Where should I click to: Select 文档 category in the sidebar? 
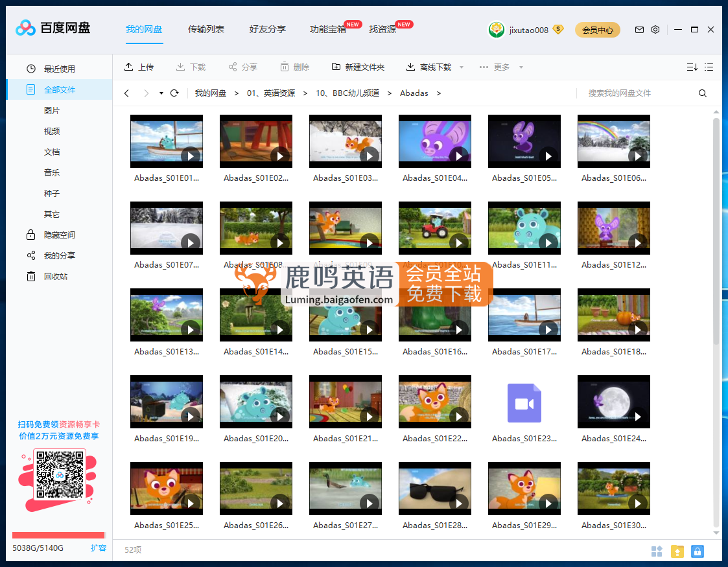tap(51, 152)
